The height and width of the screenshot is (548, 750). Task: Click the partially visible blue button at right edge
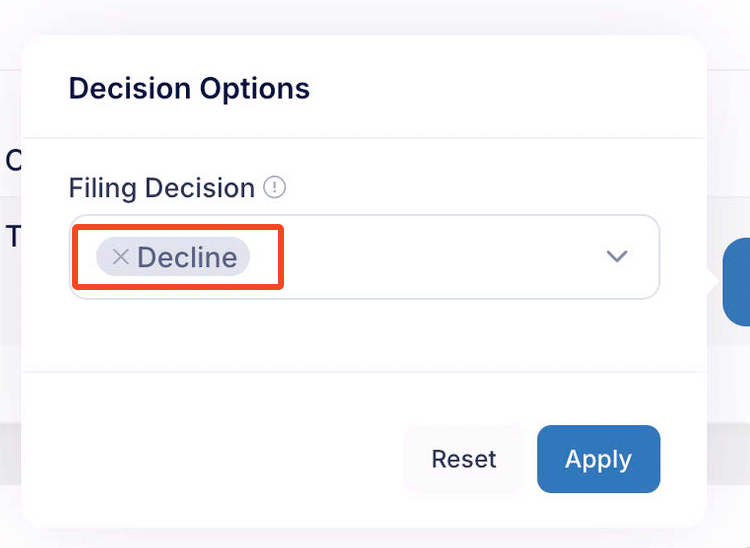coord(737,282)
